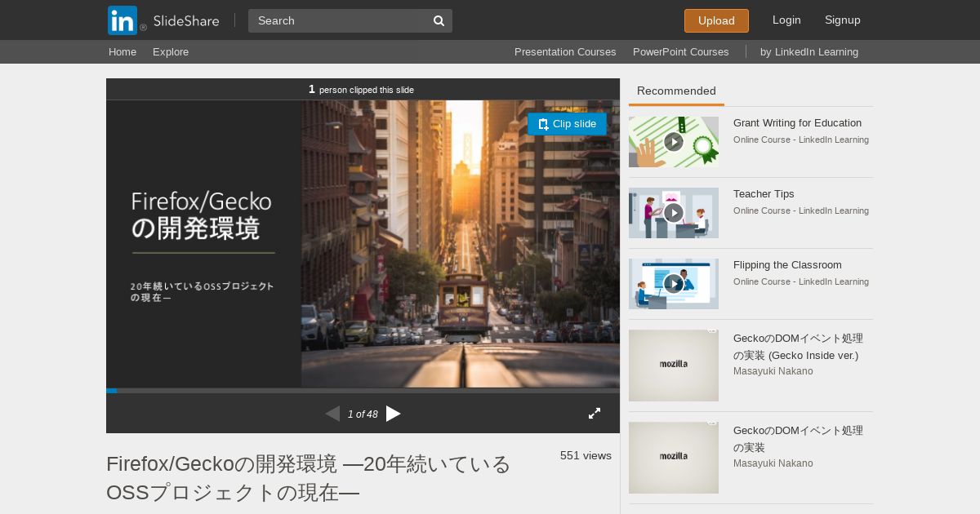Click the '1 of 48' slide counter

pos(363,414)
